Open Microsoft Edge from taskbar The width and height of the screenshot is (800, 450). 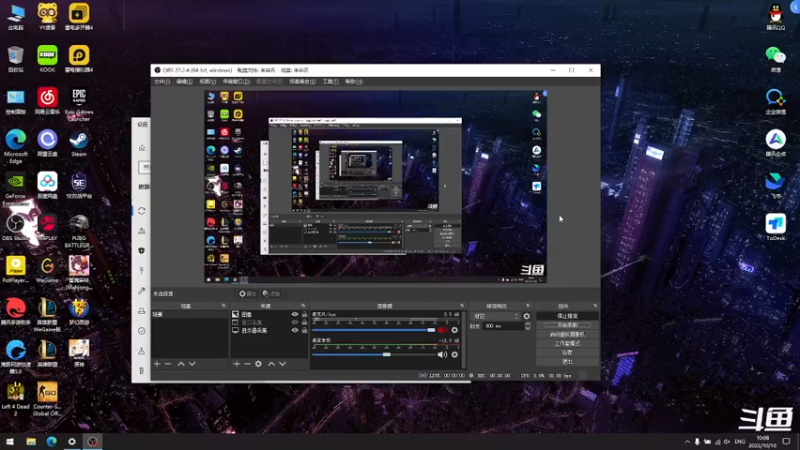pos(52,442)
